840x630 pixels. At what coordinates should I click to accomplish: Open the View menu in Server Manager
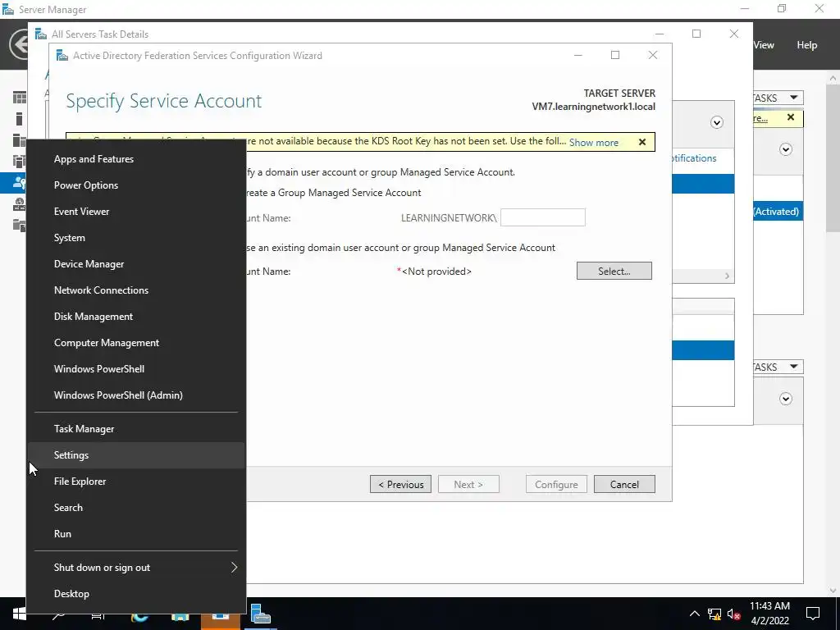764,45
